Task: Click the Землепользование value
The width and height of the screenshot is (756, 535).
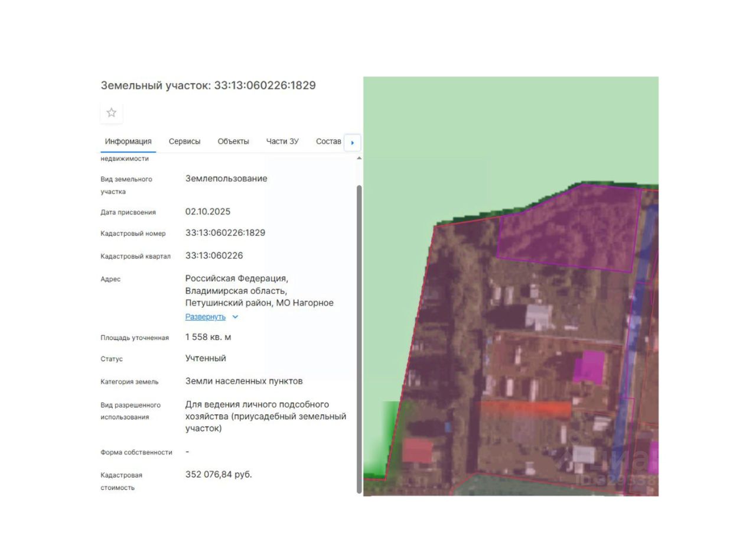Action: (226, 179)
